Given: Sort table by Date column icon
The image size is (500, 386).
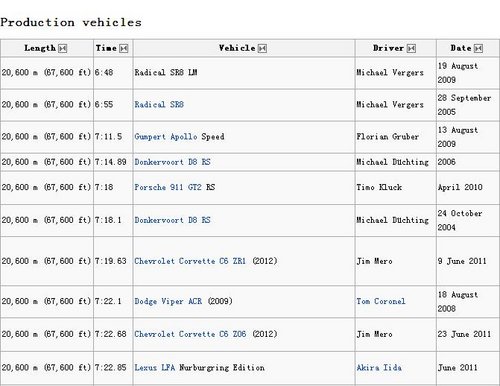Looking at the screenshot, I should click(478, 49).
